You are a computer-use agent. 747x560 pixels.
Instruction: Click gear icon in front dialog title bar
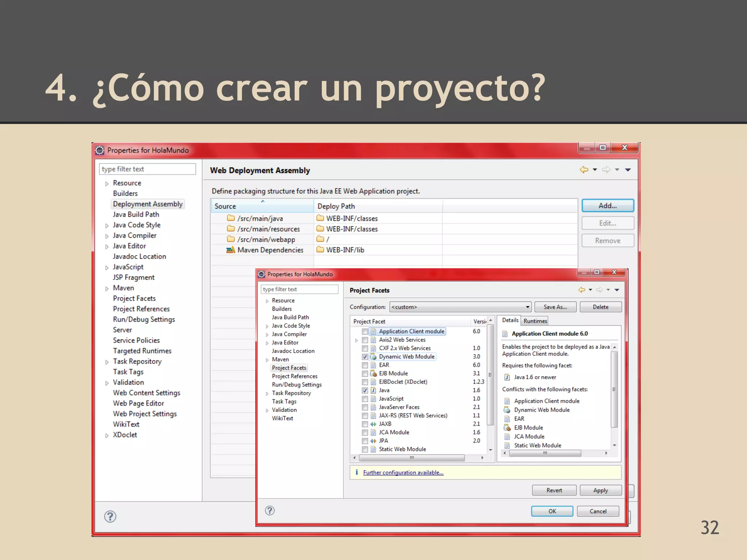point(261,274)
